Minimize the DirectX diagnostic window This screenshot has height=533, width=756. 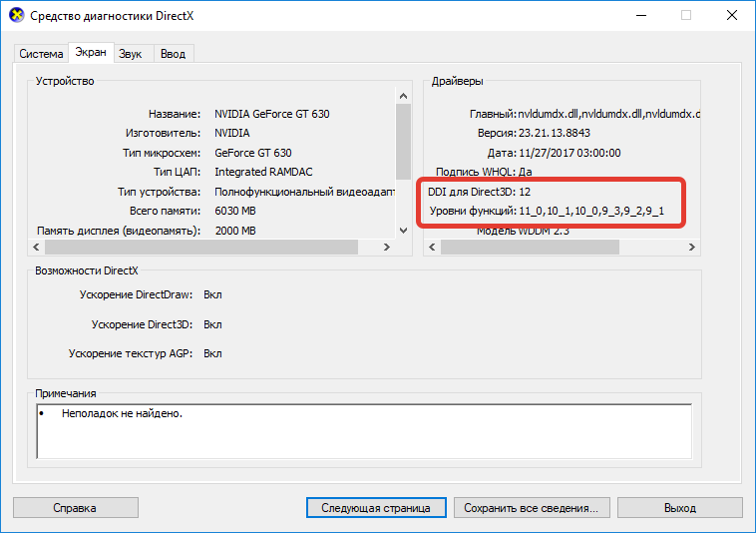pos(641,15)
